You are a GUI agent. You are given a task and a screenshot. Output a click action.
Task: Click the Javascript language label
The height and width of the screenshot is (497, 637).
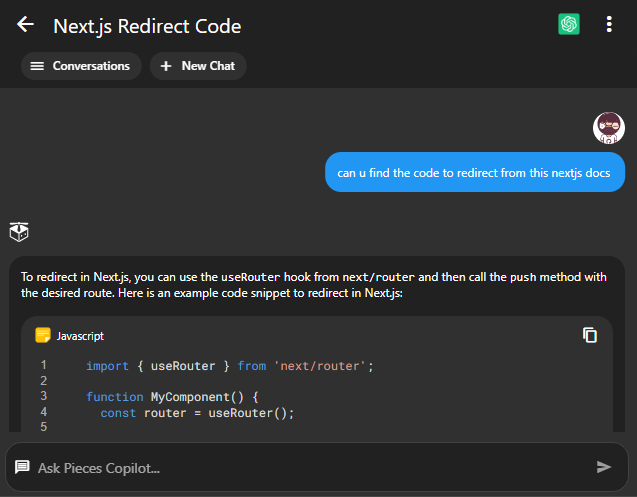tap(80, 336)
